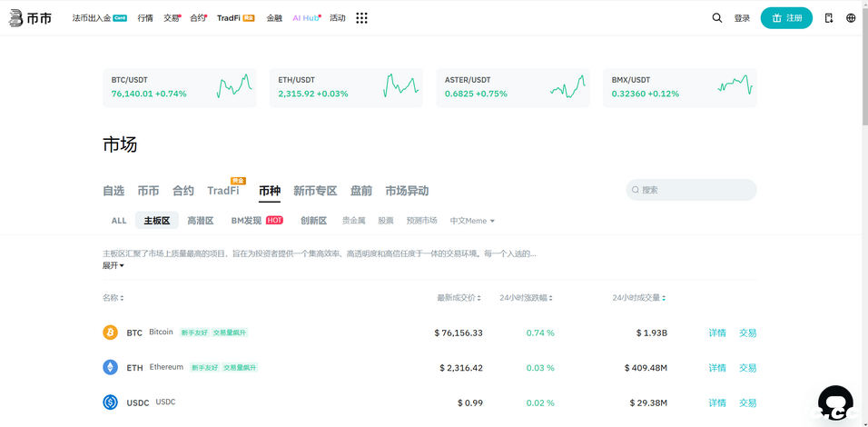868x427 pixels.
Task: Open the apps grid menu icon
Action: click(x=361, y=18)
